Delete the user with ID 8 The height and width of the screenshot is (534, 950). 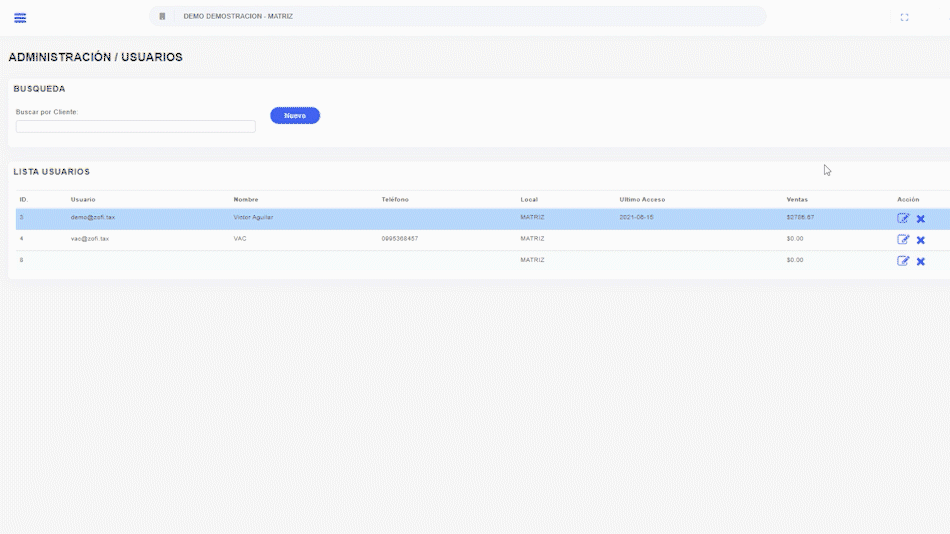pos(921,261)
